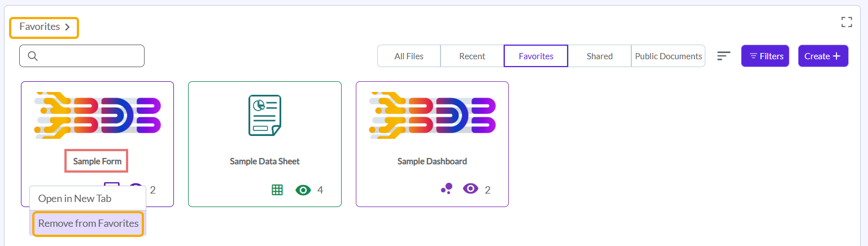Viewport: 868px width, 246px height.
Task: Open the Public Documents tab
Action: click(668, 56)
